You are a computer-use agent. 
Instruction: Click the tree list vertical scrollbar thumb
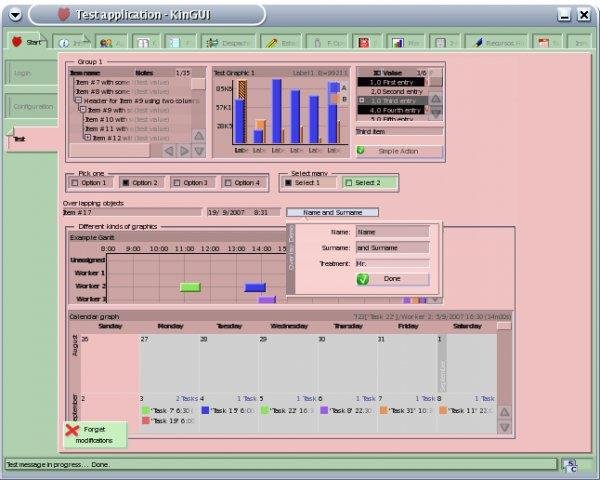click(198, 84)
